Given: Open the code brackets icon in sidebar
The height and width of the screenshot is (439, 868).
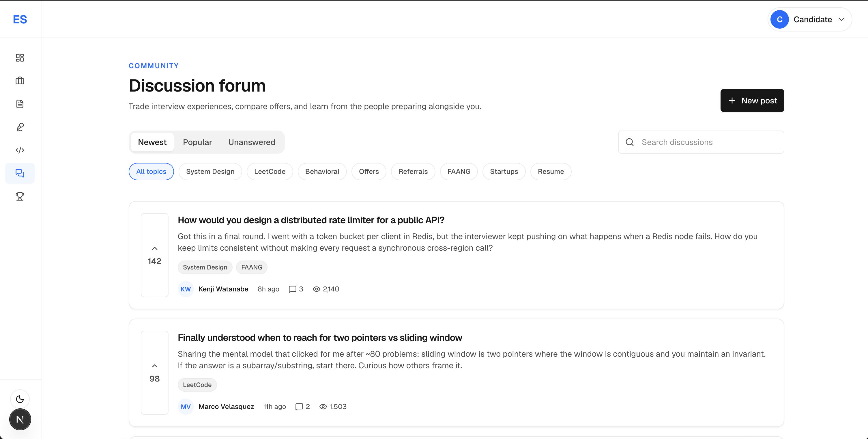Looking at the screenshot, I should [x=20, y=150].
